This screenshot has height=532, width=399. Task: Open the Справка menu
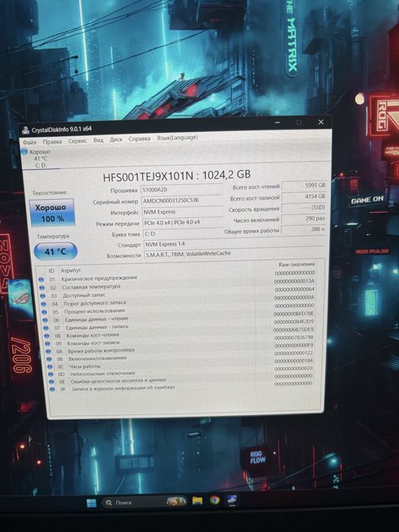pos(139,139)
